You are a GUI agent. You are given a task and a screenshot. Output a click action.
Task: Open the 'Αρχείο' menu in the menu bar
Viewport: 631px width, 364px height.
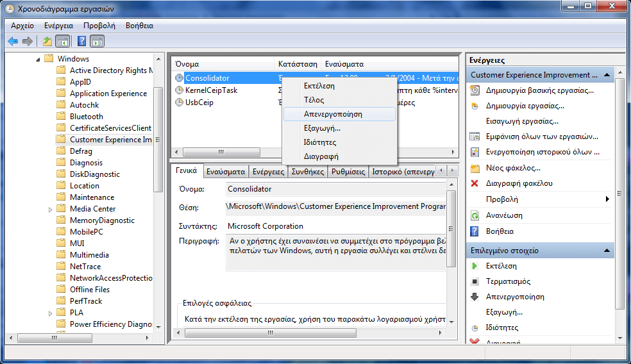(x=22, y=26)
